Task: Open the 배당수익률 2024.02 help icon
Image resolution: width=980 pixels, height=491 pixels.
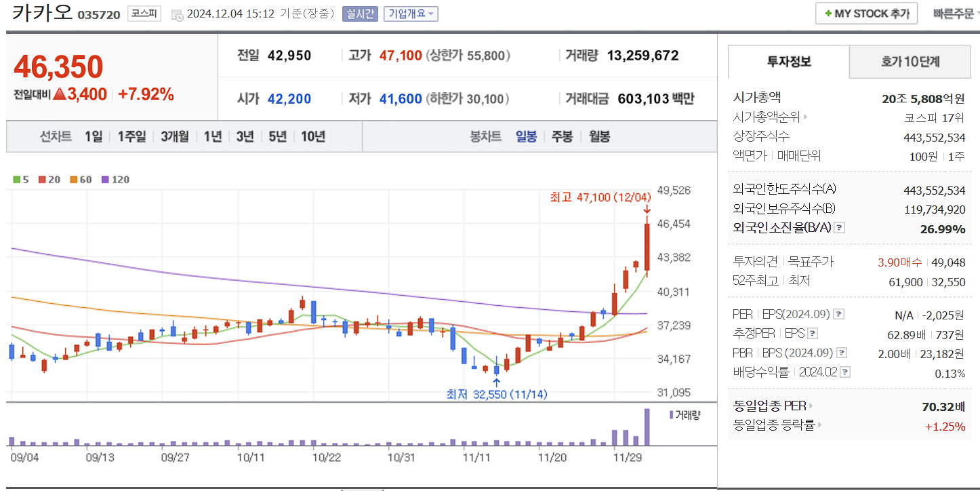Action: pos(844,371)
